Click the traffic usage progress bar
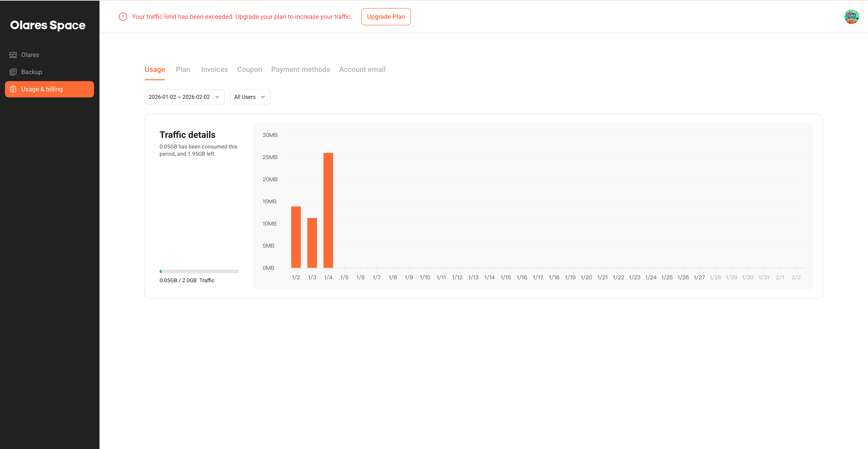The height and width of the screenshot is (449, 868). tap(199, 271)
